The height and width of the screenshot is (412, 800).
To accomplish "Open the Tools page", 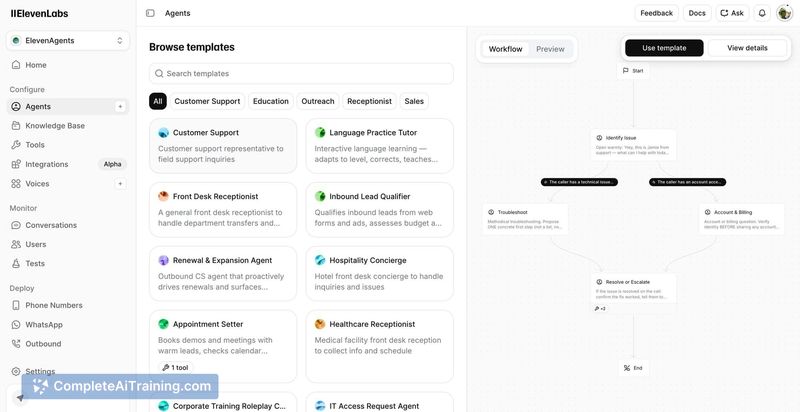I will [x=68, y=145].
